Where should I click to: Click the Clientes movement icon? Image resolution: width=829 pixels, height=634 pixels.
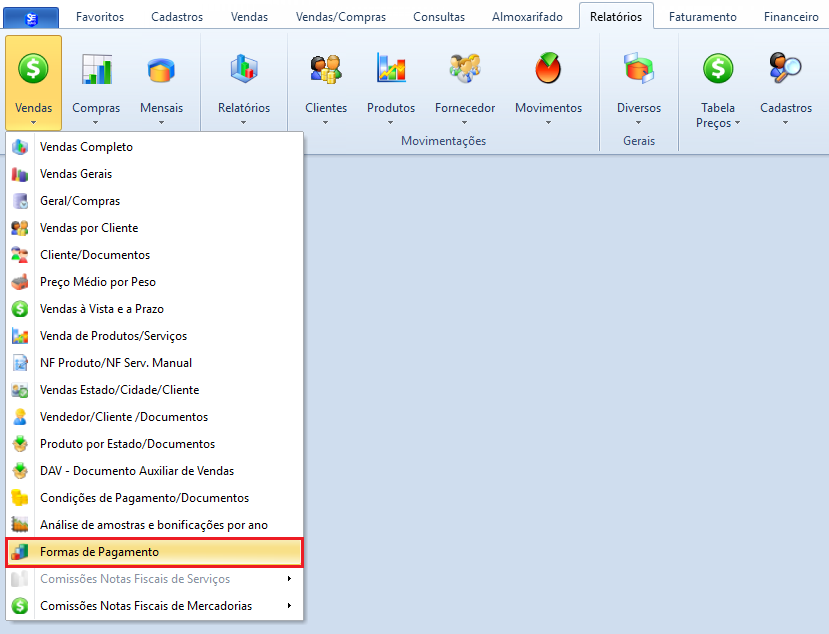pyautogui.click(x=325, y=70)
